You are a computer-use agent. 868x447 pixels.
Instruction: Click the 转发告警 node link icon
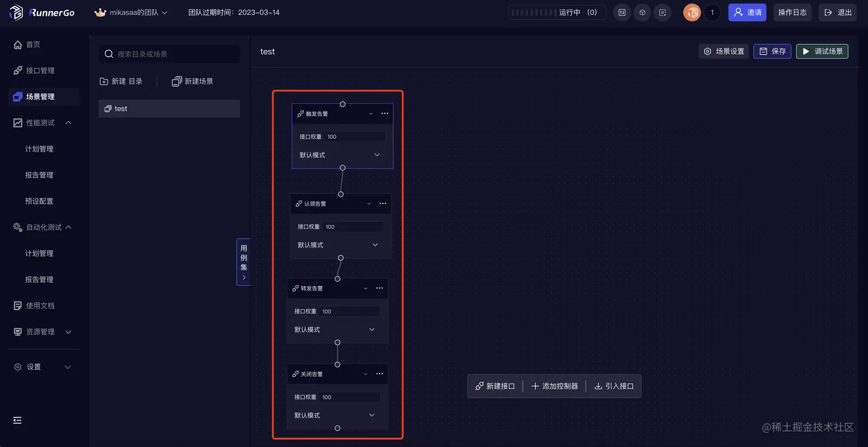pos(296,288)
